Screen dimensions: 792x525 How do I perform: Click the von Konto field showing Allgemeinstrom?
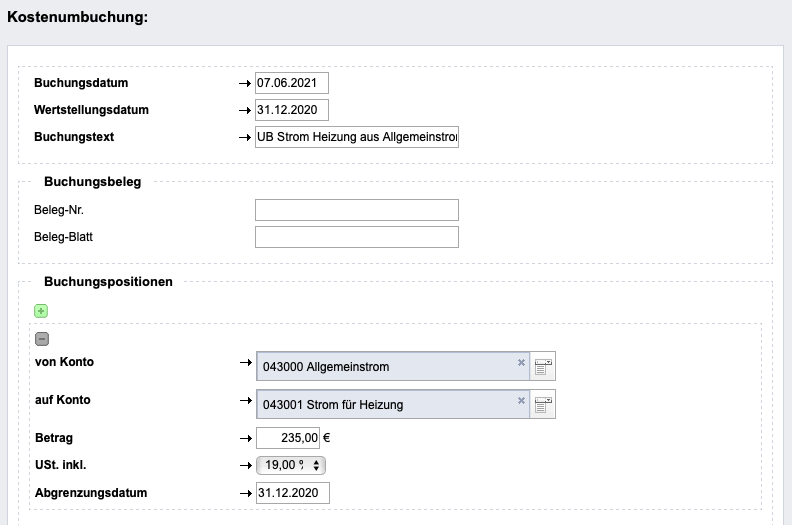[393, 366]
